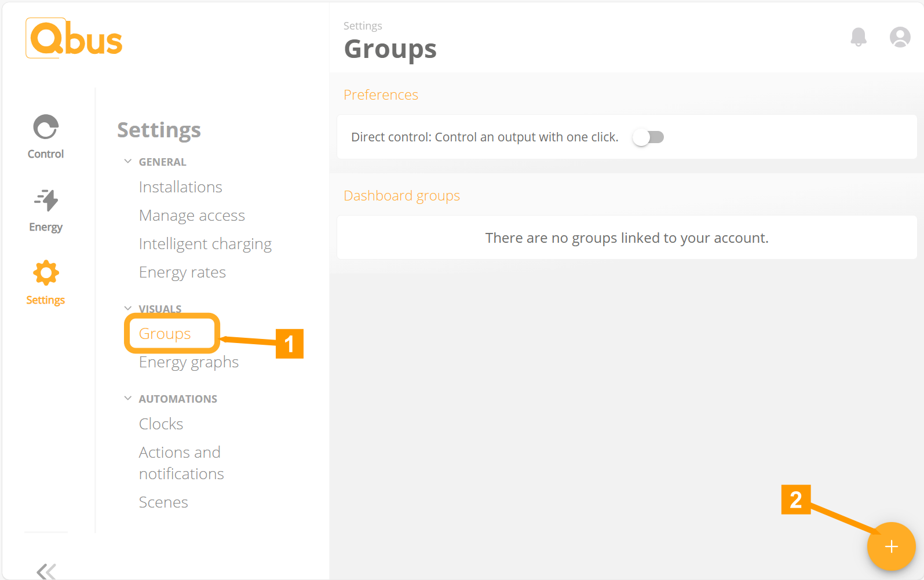The image size is (924, 580).
Task: Click the Direct control description text
Action: click(485, 137)
